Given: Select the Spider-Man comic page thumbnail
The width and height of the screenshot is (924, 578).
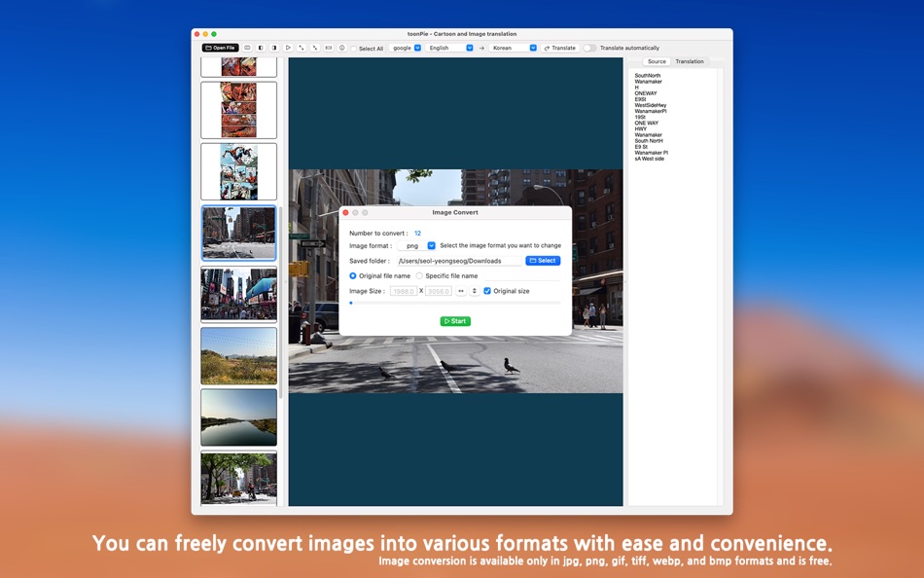Looking at the screenshot, I should [x=238, y=171].
